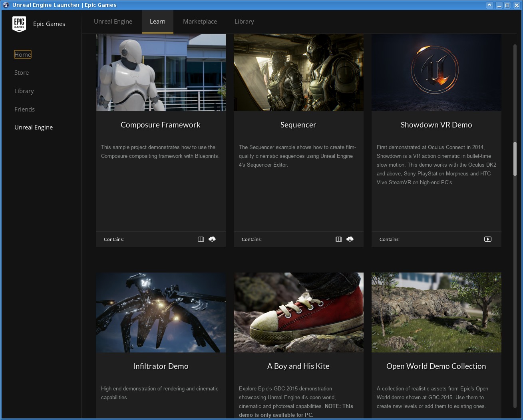
Task: Click Contains label on Showdown VR Demo card
Action: [390, 239]
